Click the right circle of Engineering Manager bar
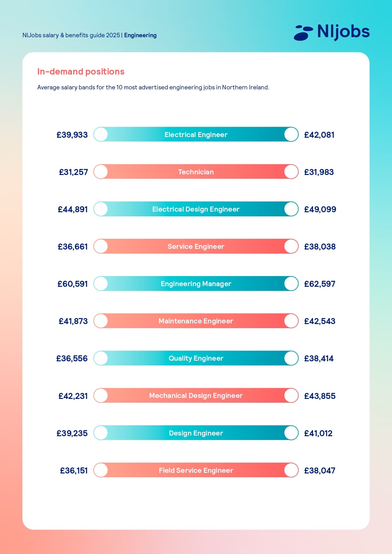 pyautogui.click(x=291, y=284)
